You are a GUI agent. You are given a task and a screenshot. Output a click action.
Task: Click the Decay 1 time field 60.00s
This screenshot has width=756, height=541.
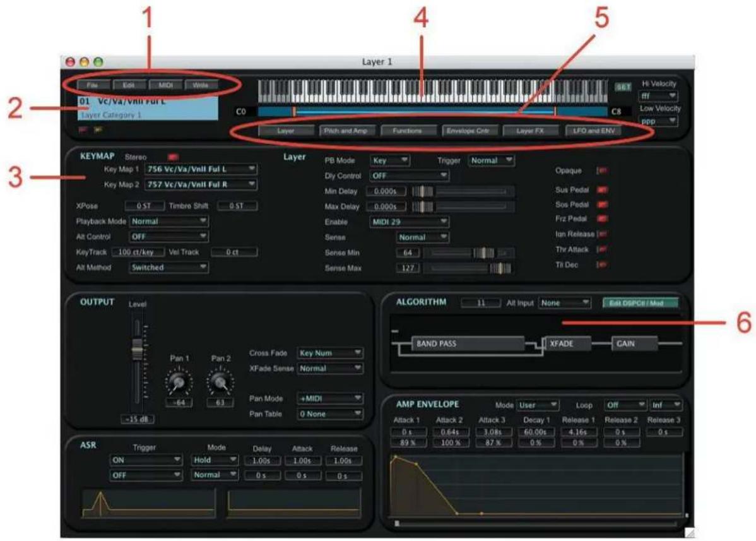click(535, 432)
